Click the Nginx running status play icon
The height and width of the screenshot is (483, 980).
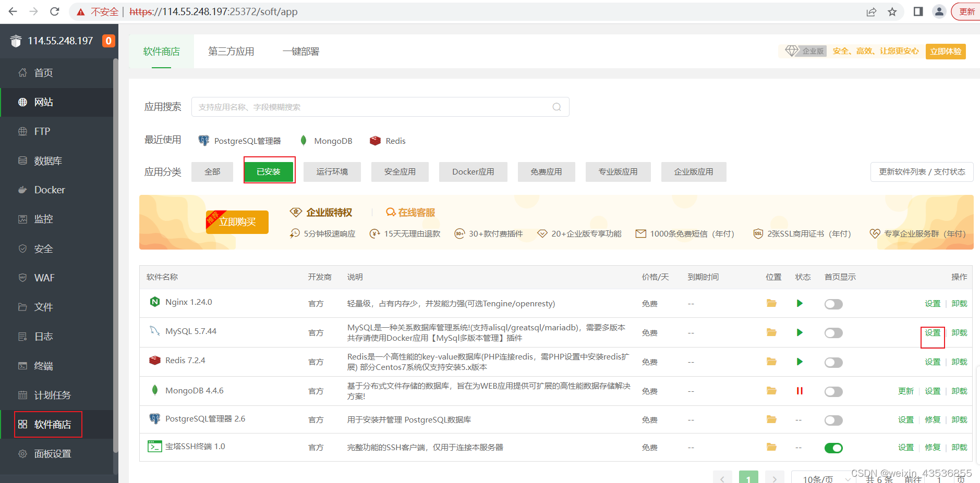pyautogui.click(x=800, y=303)
